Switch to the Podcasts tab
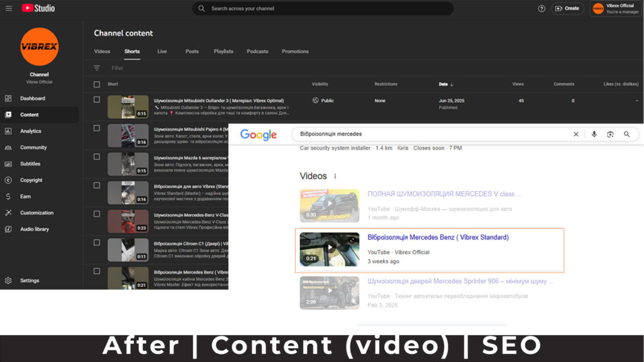Screen dimensions: 644x362 click(x=257, y=52)
